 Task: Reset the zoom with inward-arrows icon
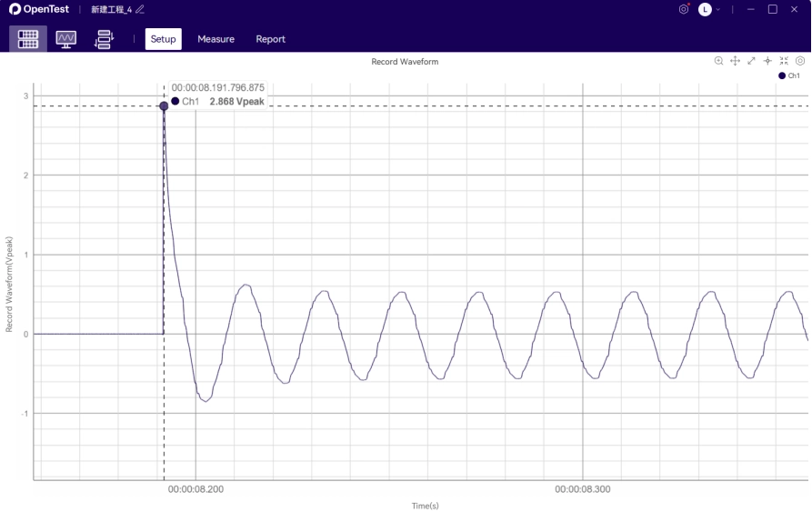(784, 61)
